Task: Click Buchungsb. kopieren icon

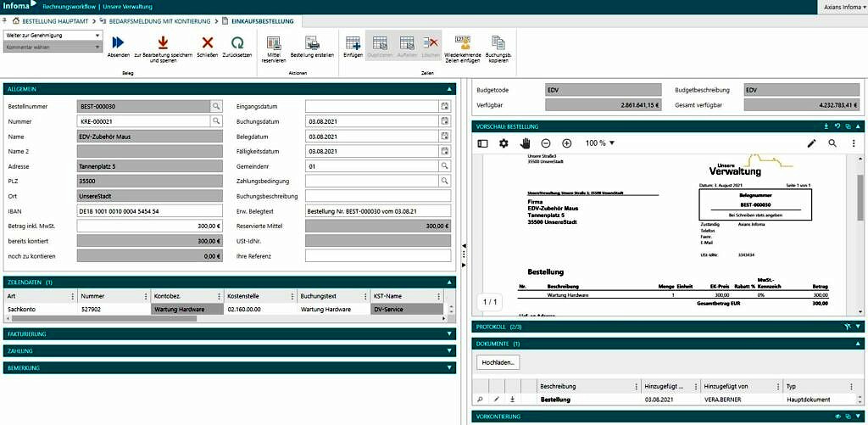Action: pyautogui.click(x=498, y=43)
